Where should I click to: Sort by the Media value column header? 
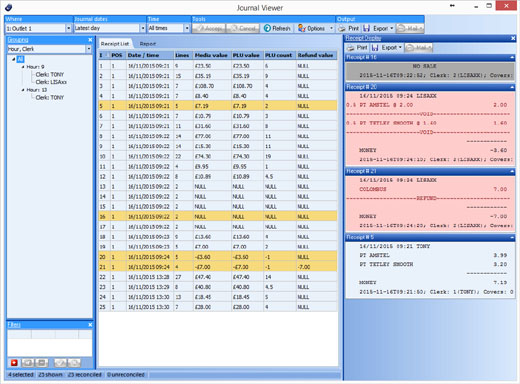tap(212, 55)
